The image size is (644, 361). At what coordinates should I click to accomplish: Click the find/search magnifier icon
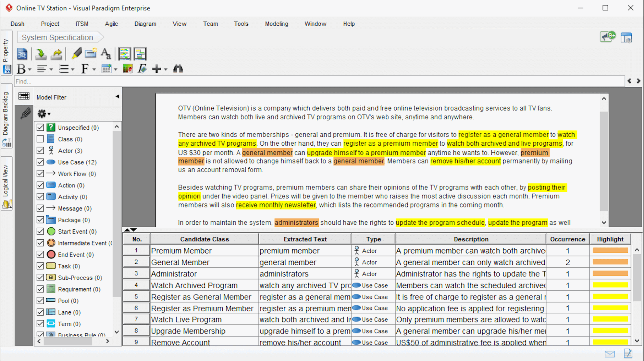tap(179, 69)
